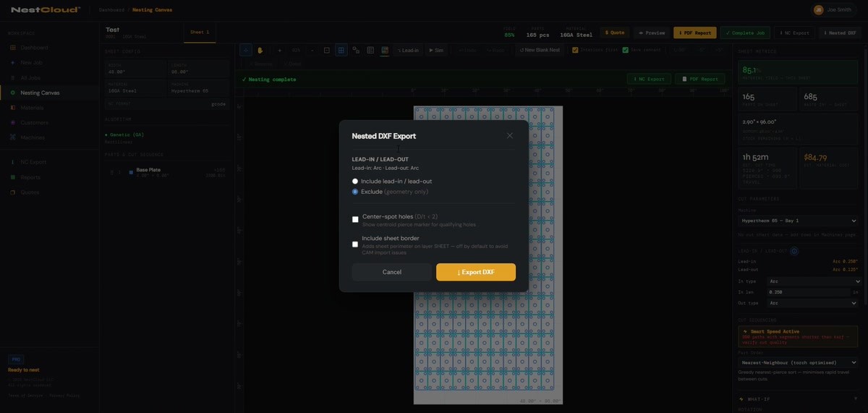Enable Center-spot holes checkbox
The height and width of the screenshot is (413, 868).
pyautogui.click(x=355, y=219)
